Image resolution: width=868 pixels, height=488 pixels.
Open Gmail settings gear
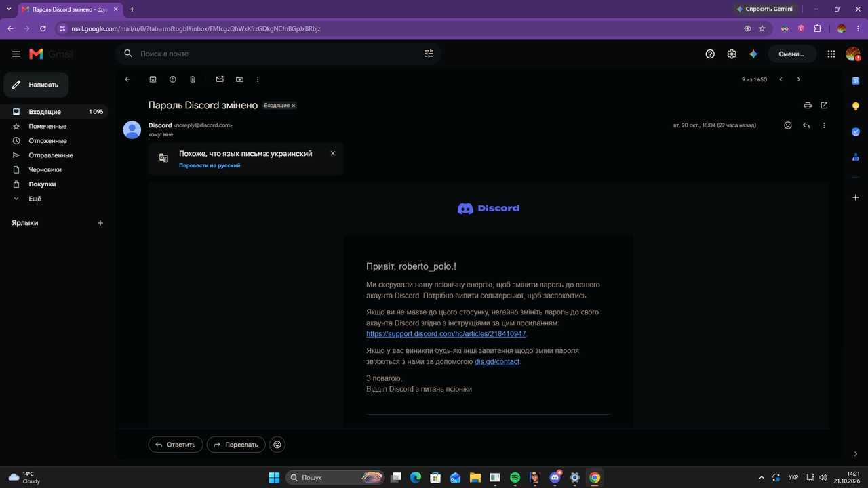732,54
